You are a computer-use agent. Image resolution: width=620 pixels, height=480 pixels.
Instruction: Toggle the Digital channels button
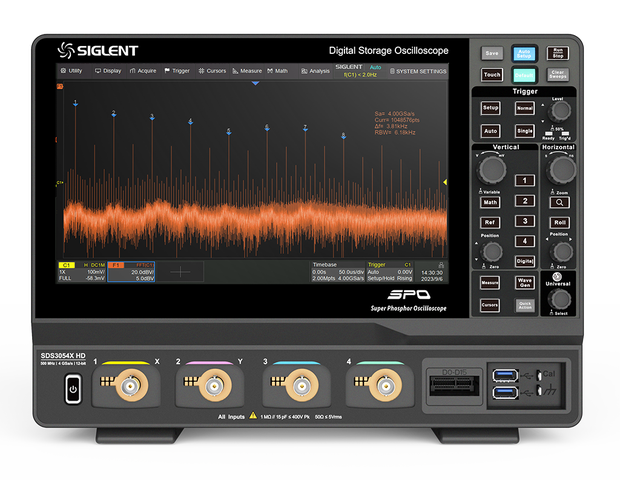point(525,261)
